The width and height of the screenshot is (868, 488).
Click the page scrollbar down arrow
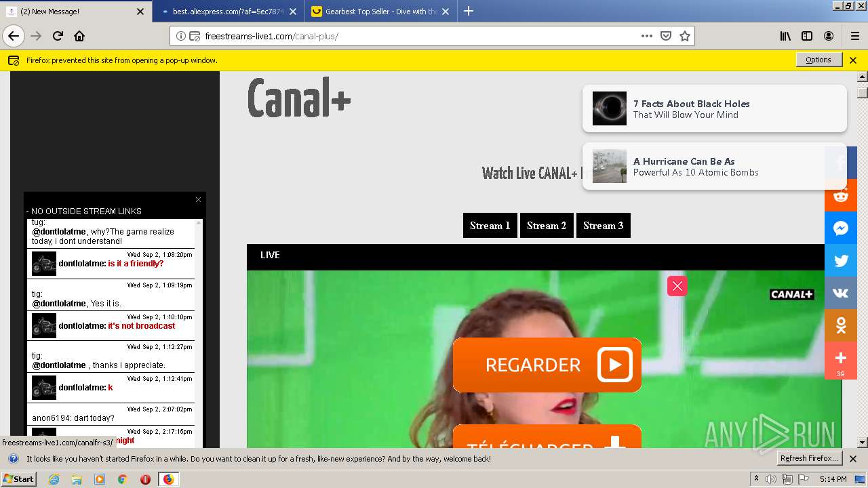(862, 443)
